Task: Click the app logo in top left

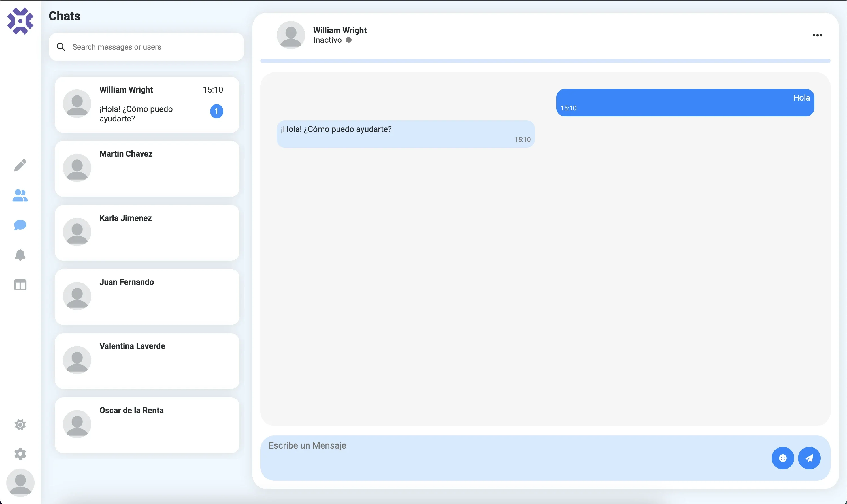Action: (20, 20)
